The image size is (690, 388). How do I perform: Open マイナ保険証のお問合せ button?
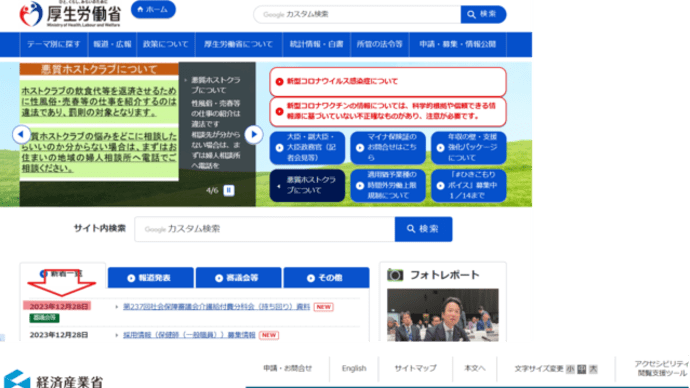(388, 148)
